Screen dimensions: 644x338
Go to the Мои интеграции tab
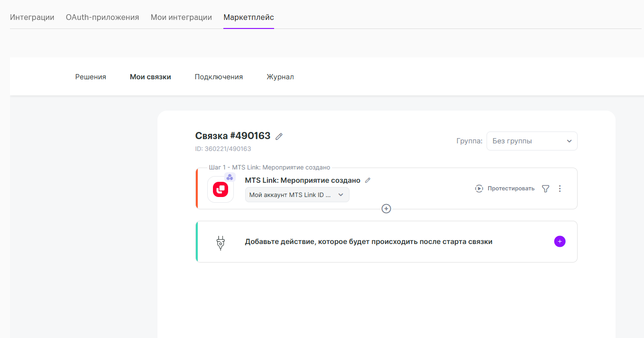coord(181,18)
